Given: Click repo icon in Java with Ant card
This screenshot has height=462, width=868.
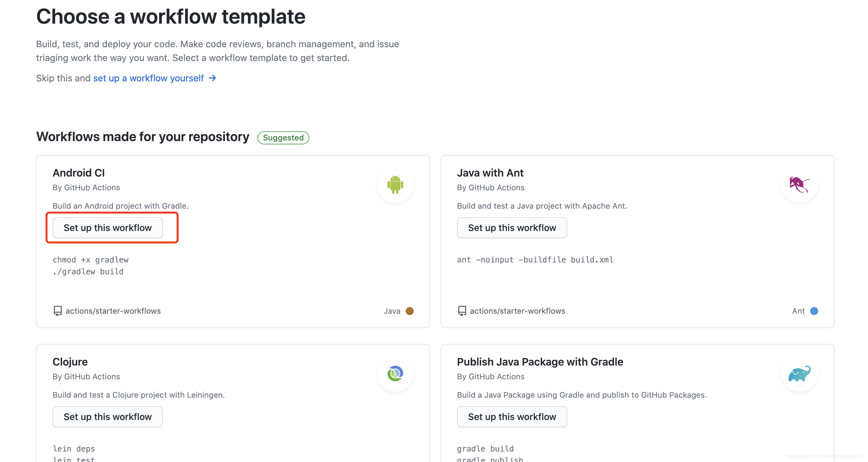Looking at the screenshot, I should (x=462, y=311).
